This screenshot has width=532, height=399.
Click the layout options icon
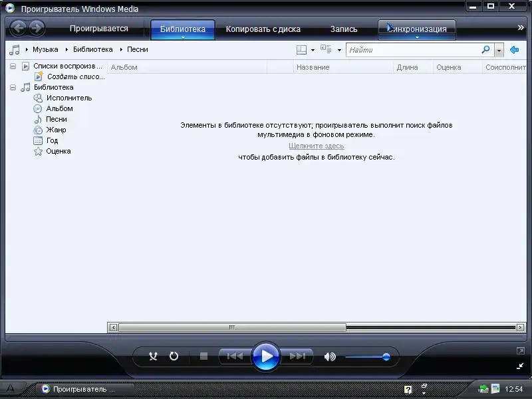[x=301, y=50]
